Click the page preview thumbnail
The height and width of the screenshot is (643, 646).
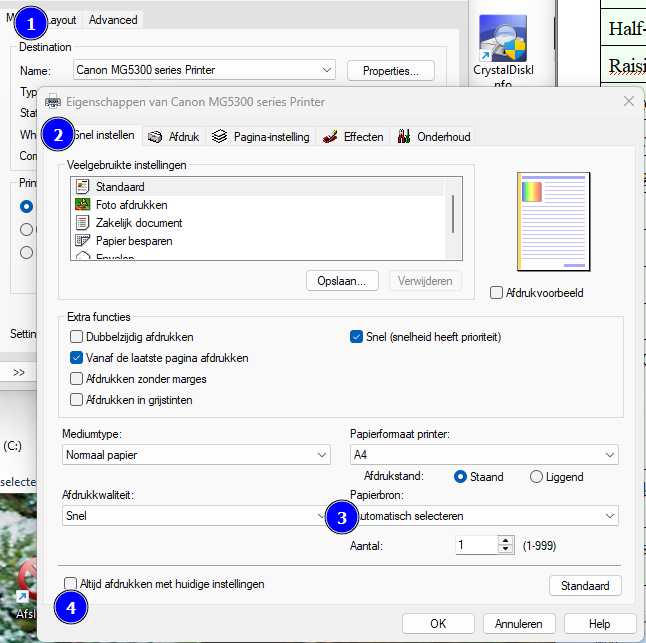click(x=554, y=222)
